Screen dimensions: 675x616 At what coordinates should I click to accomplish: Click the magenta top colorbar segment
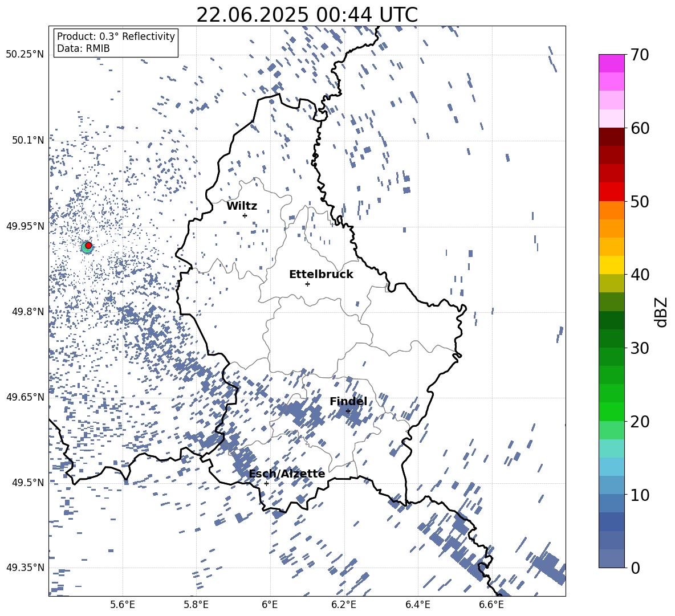(611, 63)
